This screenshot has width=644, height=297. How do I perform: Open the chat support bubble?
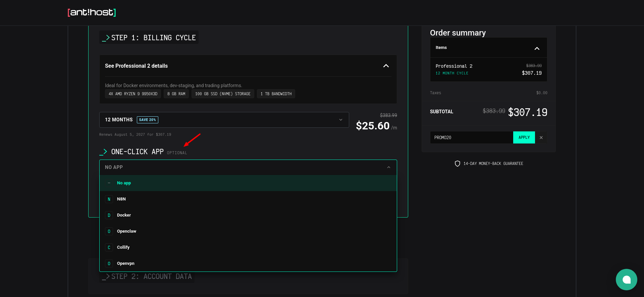627,280
